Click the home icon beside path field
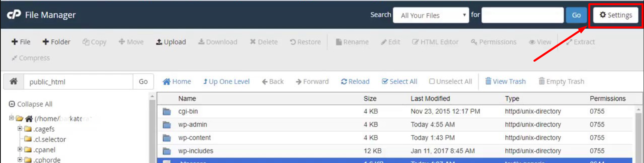The width and height of the screenshot is (644, 163). (14, 81)
